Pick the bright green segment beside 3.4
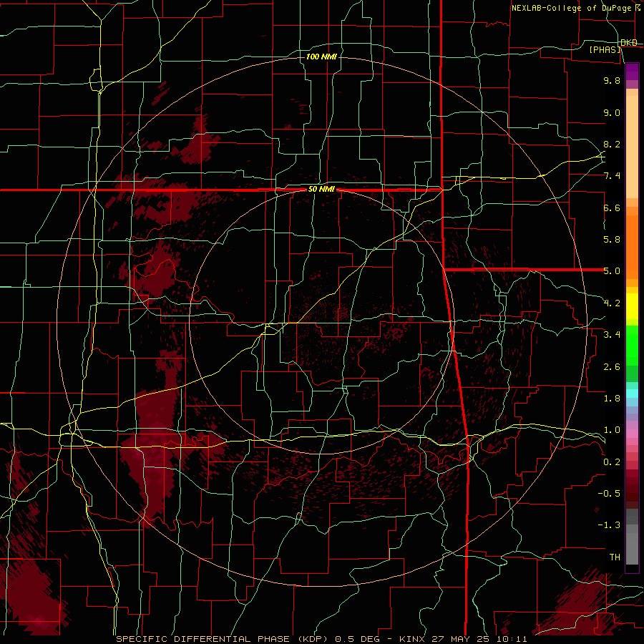 click(x=632, y=345)
